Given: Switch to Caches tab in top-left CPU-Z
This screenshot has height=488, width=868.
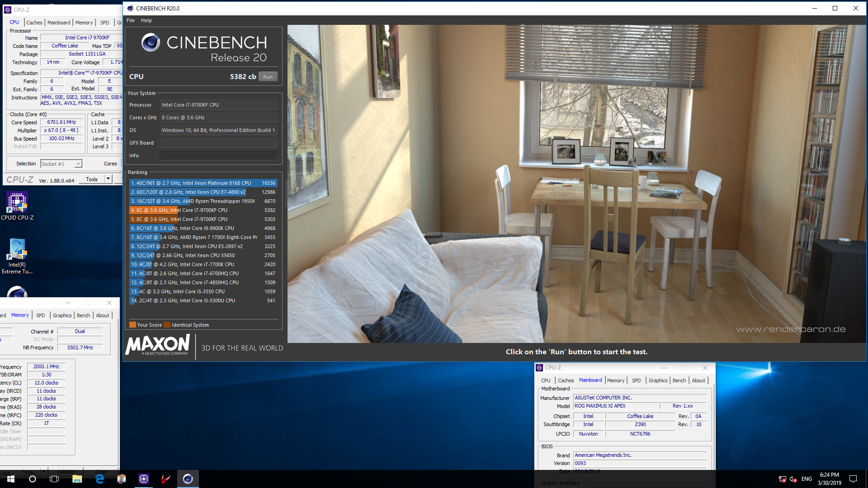Looking at the screenshot, I should tap(34, 23).
